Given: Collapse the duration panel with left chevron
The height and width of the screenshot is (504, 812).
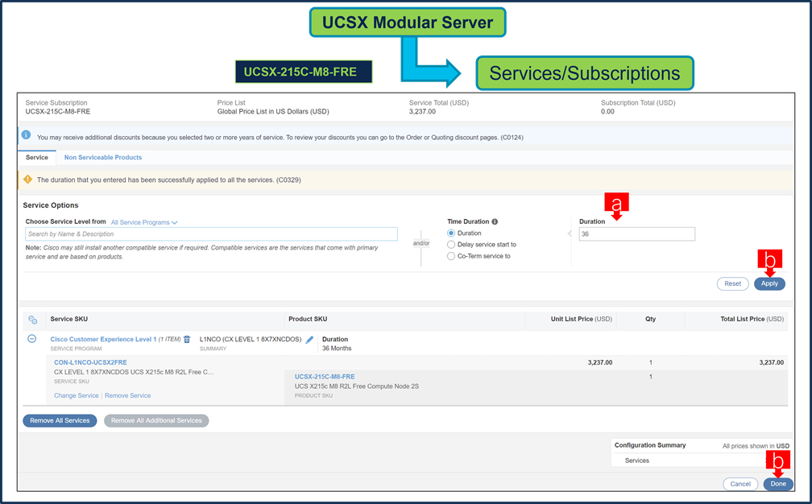Looking at the screenshot, I should pos(570,234).
